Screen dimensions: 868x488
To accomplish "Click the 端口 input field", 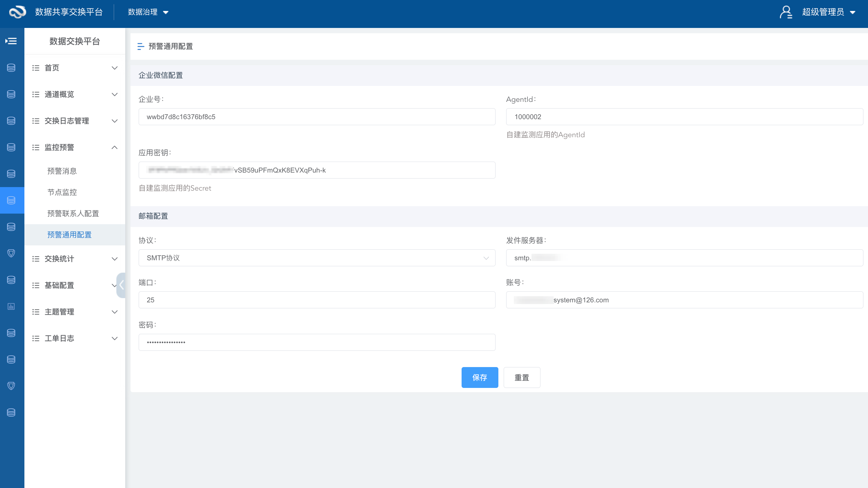I will [317, 300].
